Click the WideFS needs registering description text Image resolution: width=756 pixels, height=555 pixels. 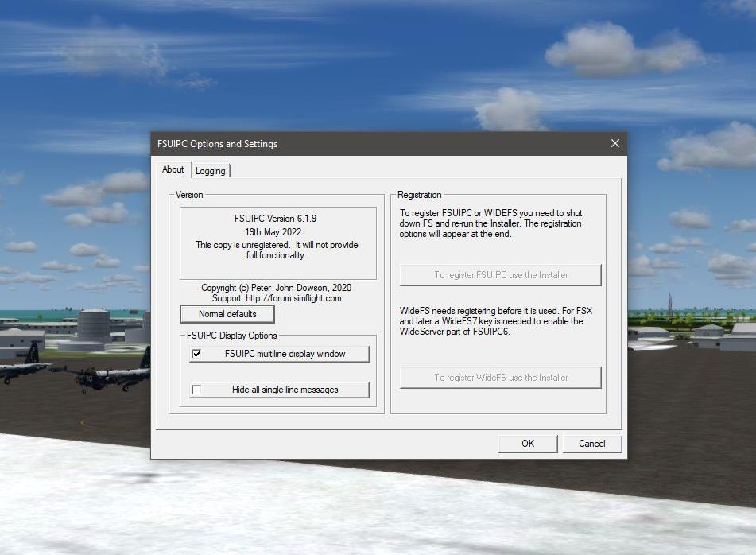(491, 321)
